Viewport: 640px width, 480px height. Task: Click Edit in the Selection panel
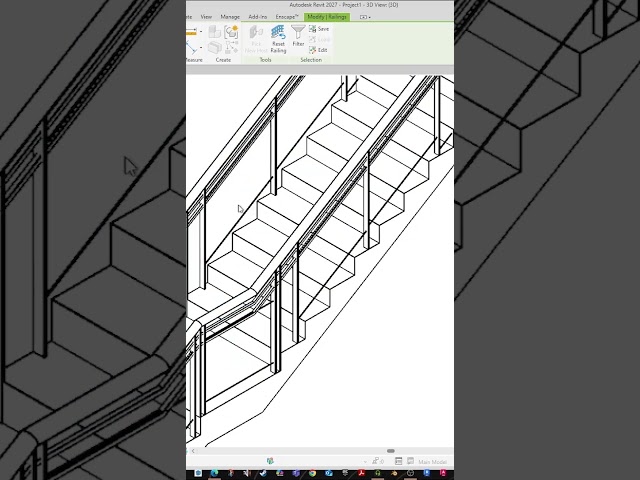click(x=318, y=50)
